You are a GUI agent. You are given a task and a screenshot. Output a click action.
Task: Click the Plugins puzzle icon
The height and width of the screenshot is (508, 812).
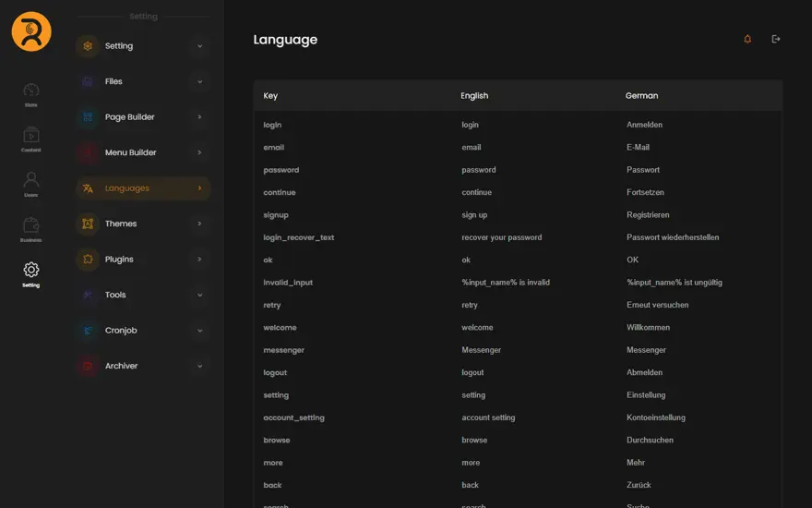click(88, 260)
